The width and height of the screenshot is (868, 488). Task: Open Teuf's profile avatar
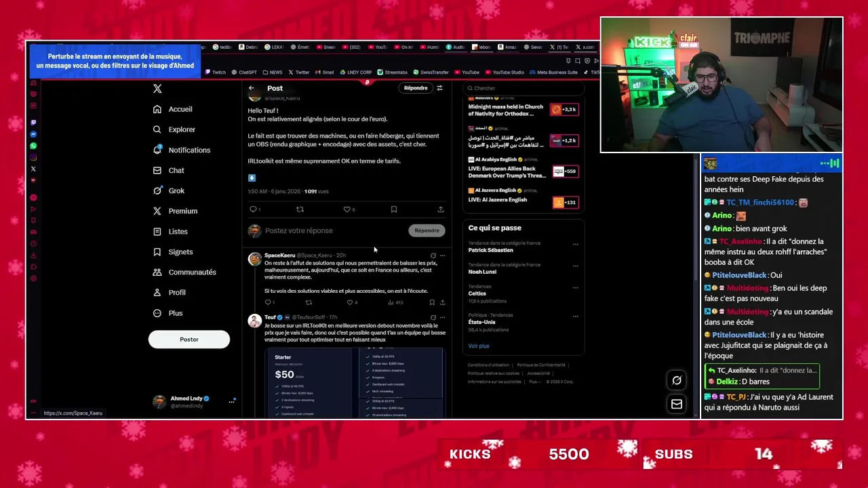(x=255, y=321)
